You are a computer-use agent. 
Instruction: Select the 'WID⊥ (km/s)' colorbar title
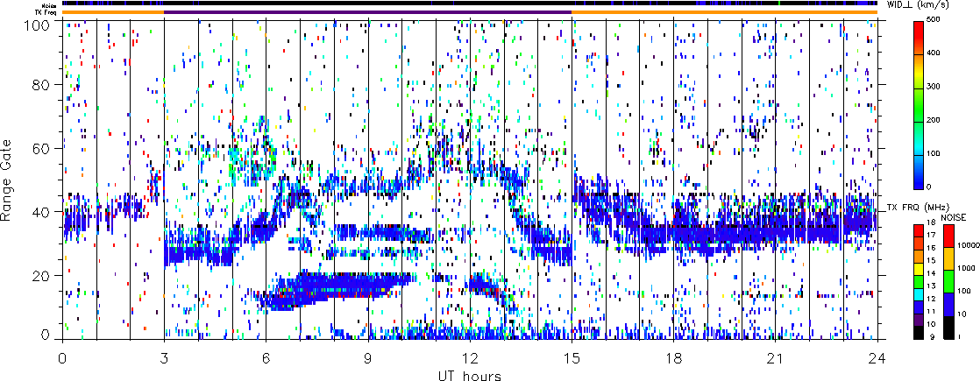pyautogui.click(x=917, y=5)
